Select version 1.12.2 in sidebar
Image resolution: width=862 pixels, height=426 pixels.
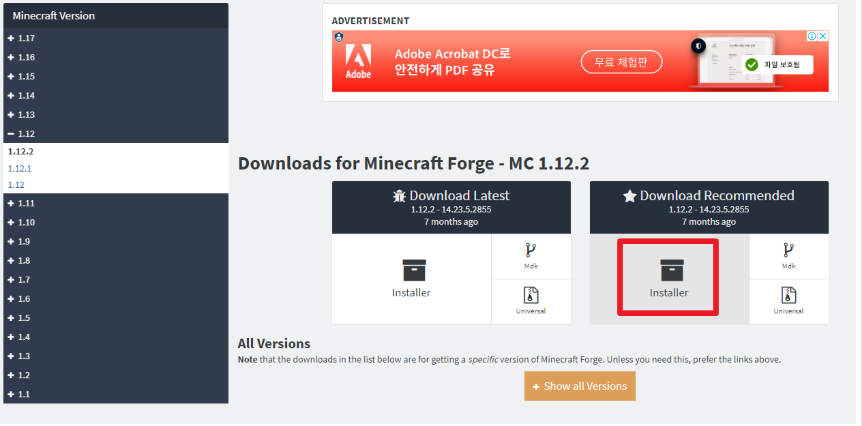point(21,152)
